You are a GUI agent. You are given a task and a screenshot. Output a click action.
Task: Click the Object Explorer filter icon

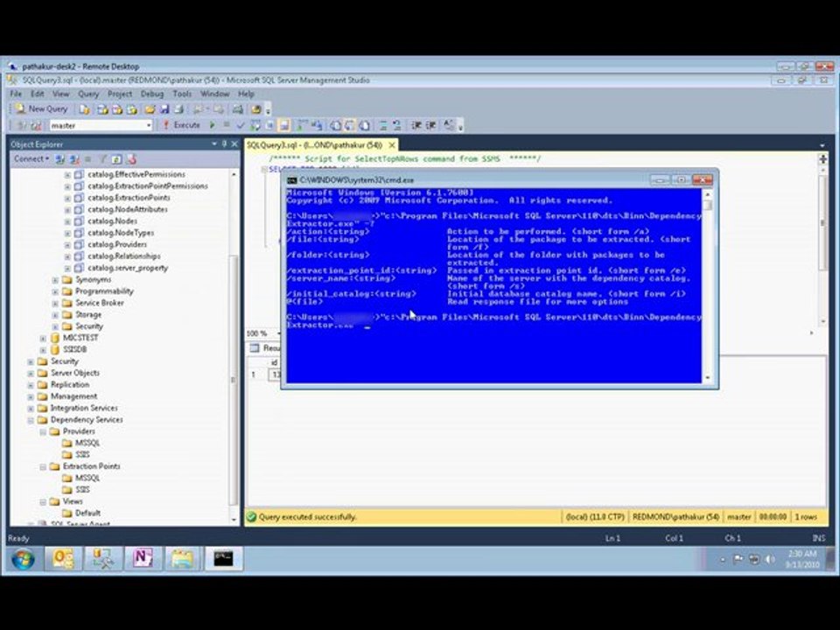(102, 159)
